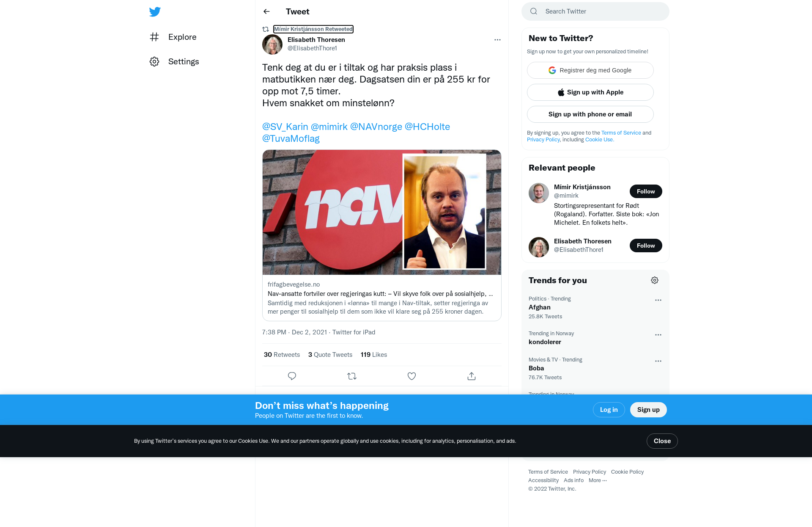Like the tweet with the heart icon
The width and height of the screenshot is (812, 527).
[411, 376]
